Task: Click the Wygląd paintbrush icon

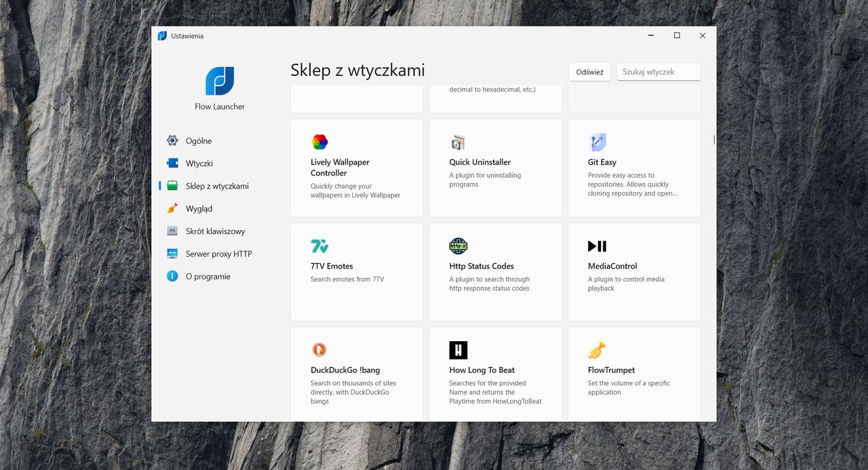Action: 172,208
